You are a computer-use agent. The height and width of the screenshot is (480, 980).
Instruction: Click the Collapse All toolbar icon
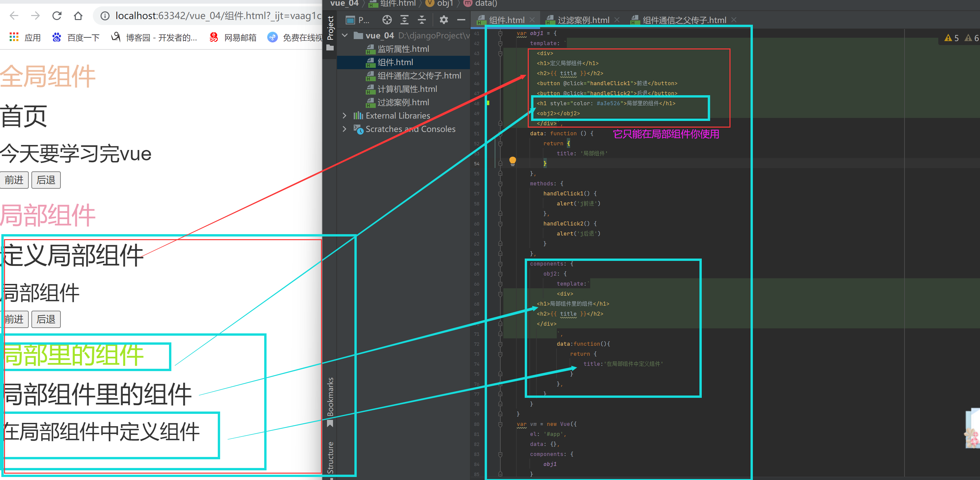pyautogui.click(x=422, y=20)
